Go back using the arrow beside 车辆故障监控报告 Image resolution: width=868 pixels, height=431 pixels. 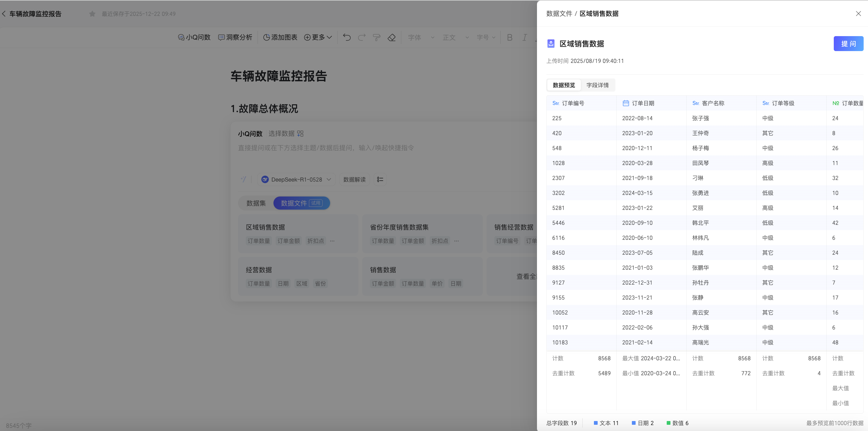pos(4,14)
